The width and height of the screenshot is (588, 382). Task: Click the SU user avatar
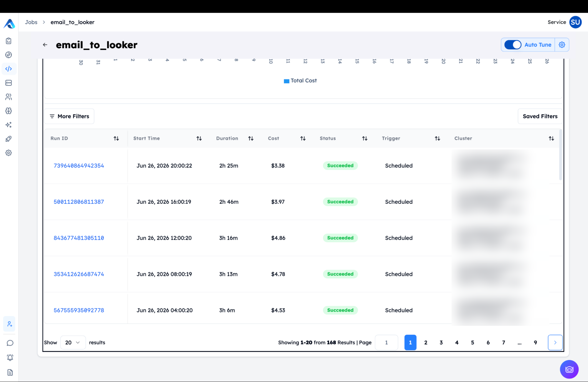(575, 22)
